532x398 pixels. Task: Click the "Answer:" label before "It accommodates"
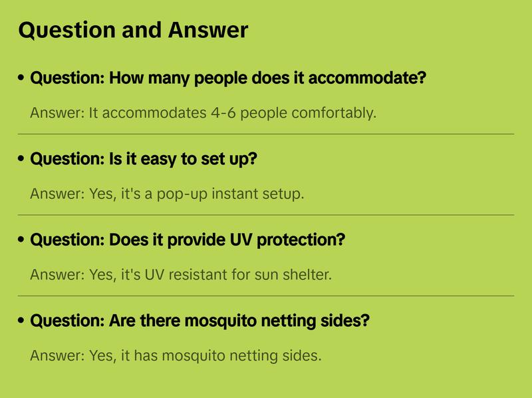pos(53,112)
